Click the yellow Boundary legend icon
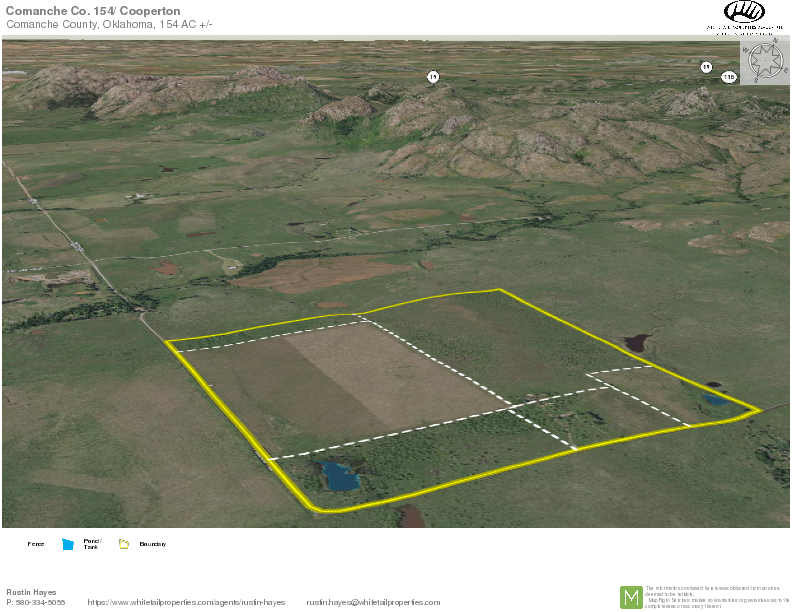The height and width of the screenshot is (612, 792). [124, 544]
